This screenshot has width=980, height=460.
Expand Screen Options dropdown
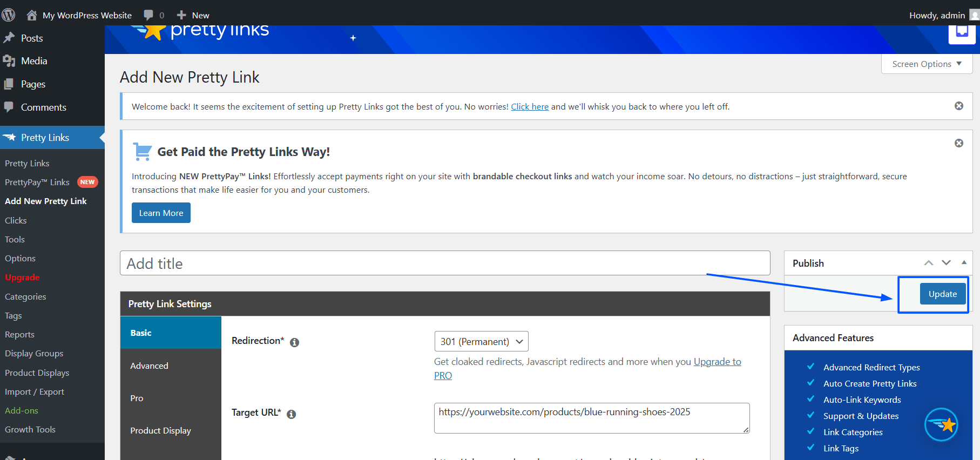click(927, 64)
